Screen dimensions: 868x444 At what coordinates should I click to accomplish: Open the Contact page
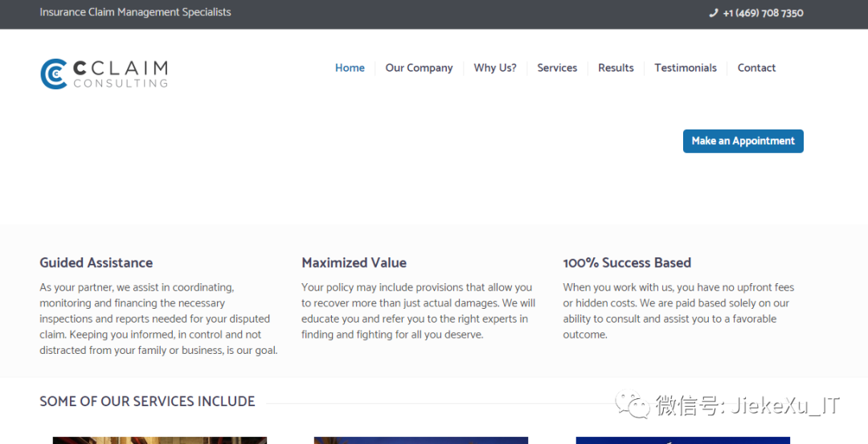pyautogui.click(x=756, y=68)
